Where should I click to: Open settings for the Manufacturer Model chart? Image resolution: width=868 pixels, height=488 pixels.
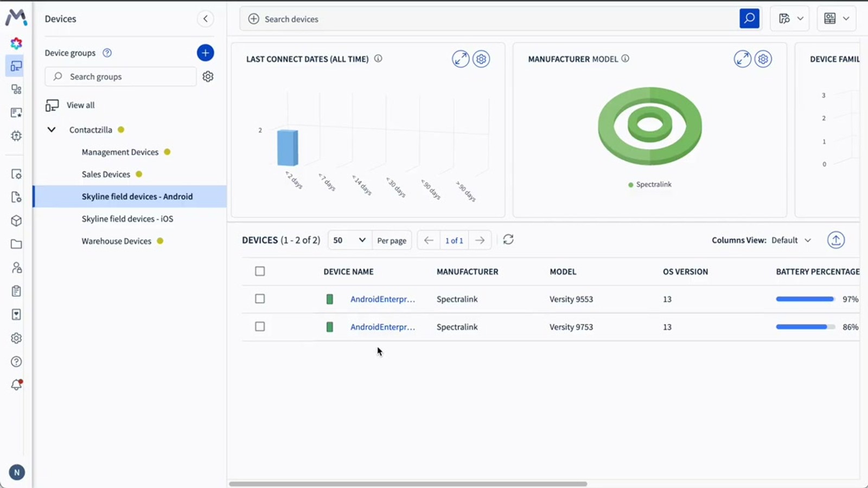[763, 59]
